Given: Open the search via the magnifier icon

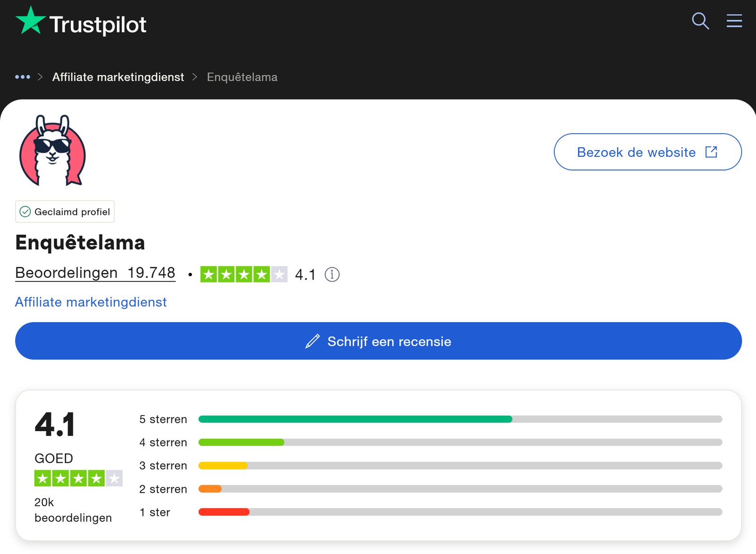Looking at the screenshot, I should tap(700, 21).
